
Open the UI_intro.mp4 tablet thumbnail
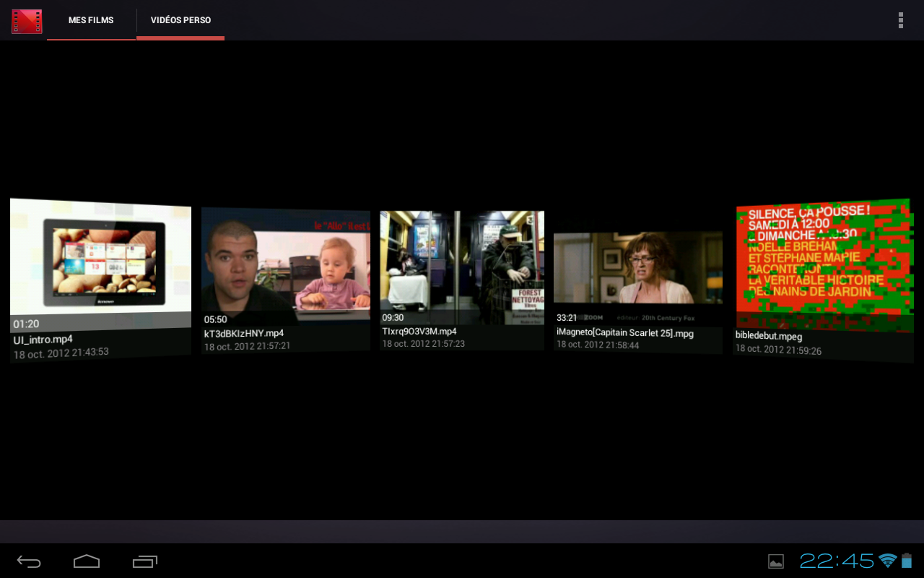[x=100, y=264]
